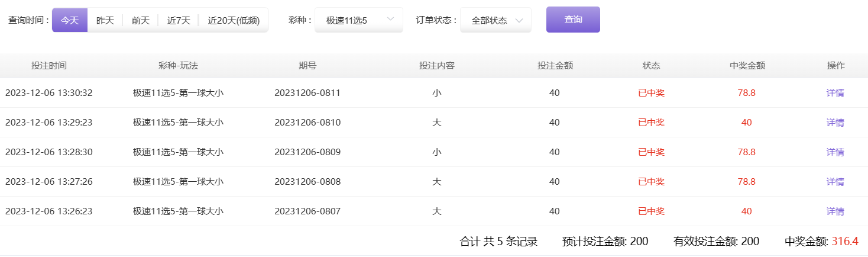This screenshot has height=257, width=868.
Task: Click 已中奖 status in the 13:27:26 row
Action: point(651,182)
